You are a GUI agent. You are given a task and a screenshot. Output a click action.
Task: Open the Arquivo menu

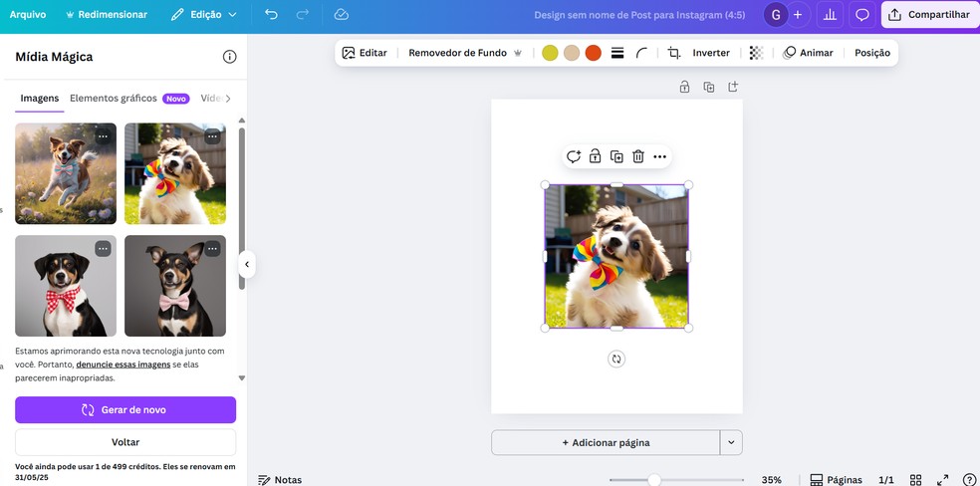(x=28, y=15)
